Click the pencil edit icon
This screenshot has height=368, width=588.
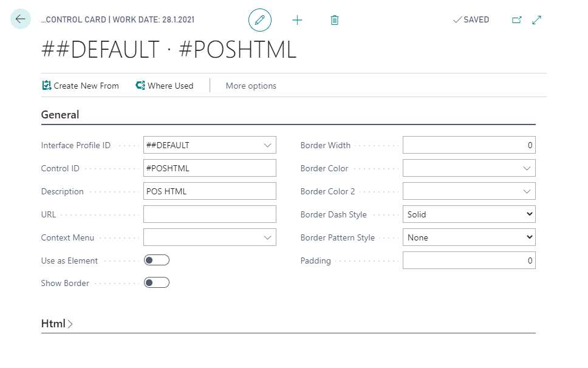[260, 20]
